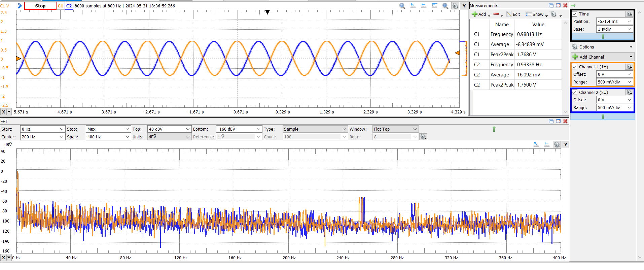
Task: Click the Time panel gear icon
Action: [629, 14]
